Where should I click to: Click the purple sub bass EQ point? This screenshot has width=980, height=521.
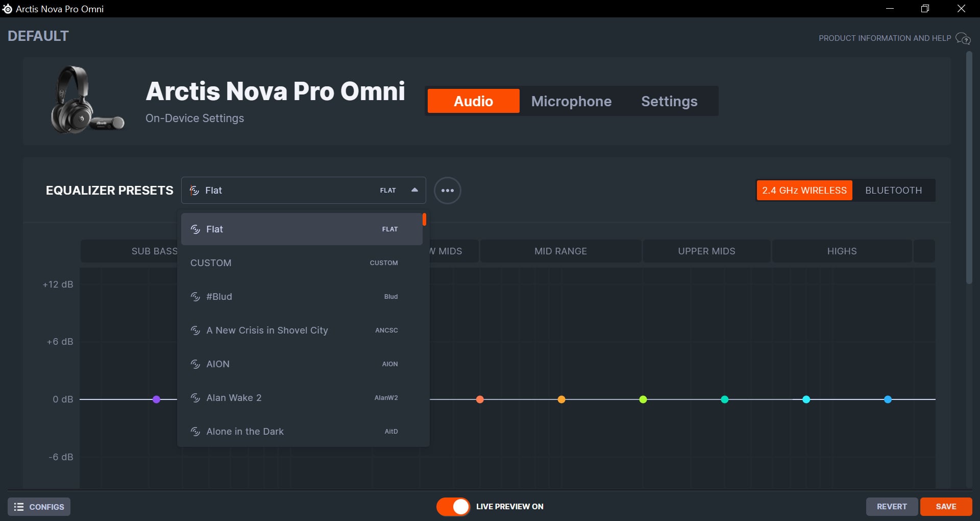coord(157,399)
